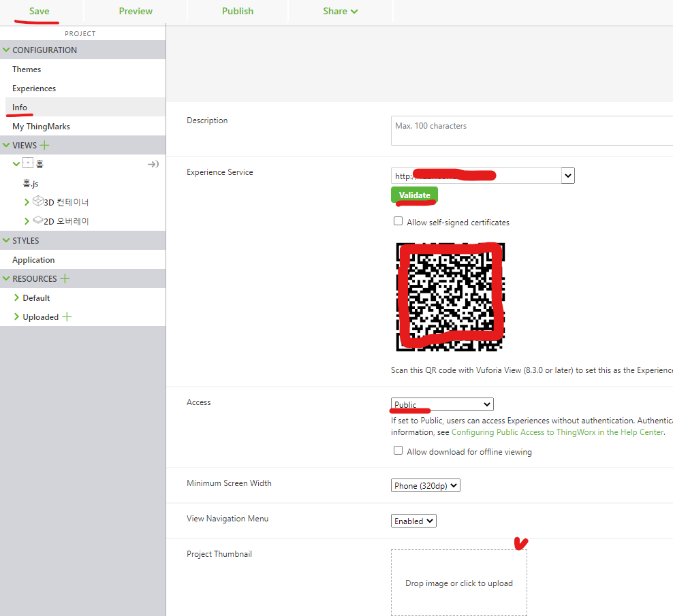Viewport: 673px width, 616px height.
Task: Collapse the STYLES section
Action: 6,240
